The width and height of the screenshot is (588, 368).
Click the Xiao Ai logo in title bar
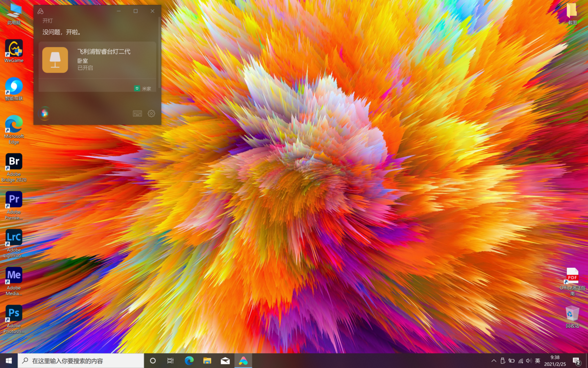41,11
